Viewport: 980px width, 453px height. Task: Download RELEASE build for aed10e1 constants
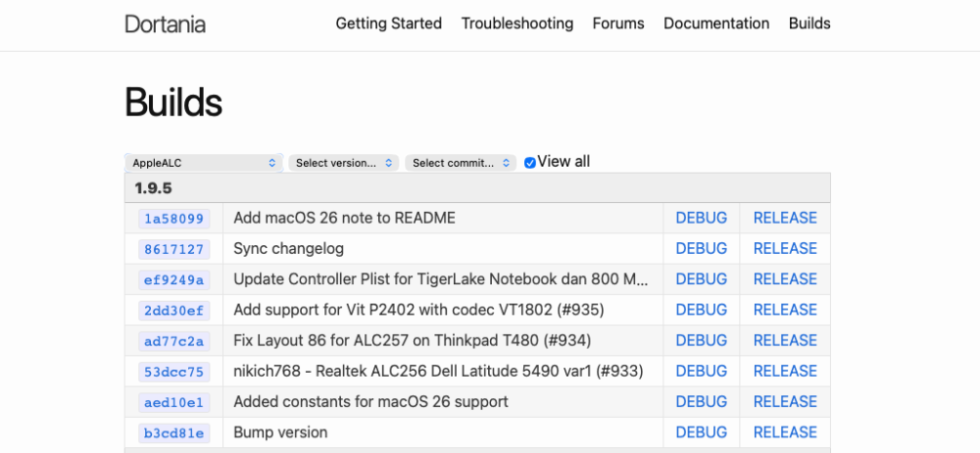(x=785, y=402)
